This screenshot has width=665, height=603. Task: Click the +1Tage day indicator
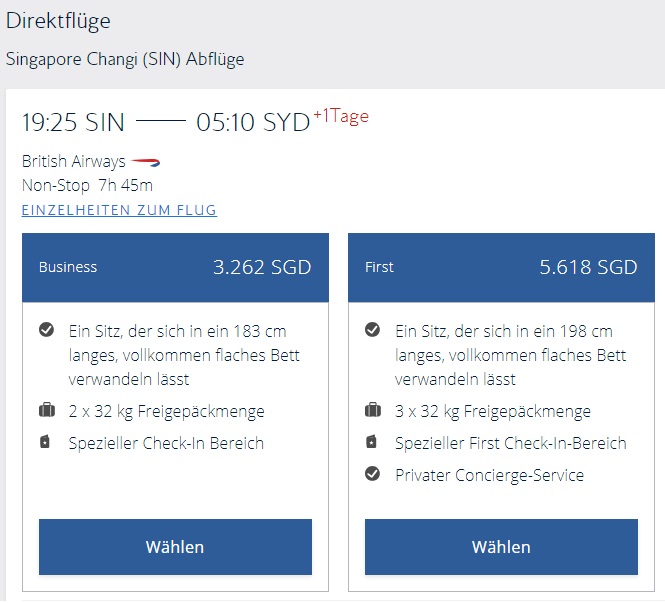(341, 116)
